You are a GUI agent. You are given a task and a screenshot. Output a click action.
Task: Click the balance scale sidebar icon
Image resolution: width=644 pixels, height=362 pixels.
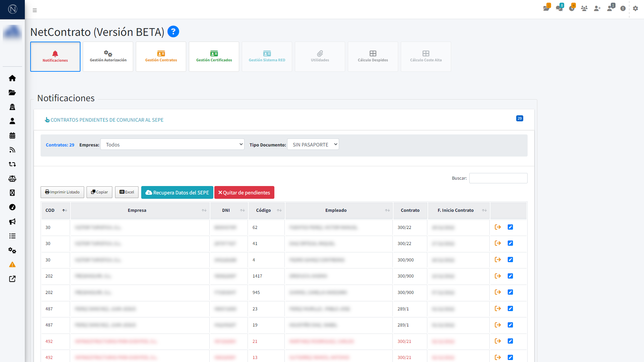pyautogui.click(x=12, y=179)
